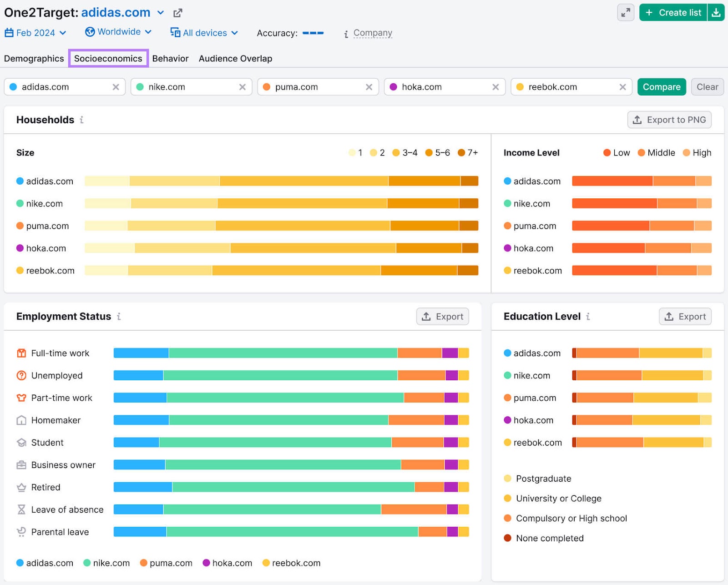Image resolution: width=728 pixels, height=585 pixels.
Task: Remove hoka.com from the comparison list
Action: pos(495,87)
